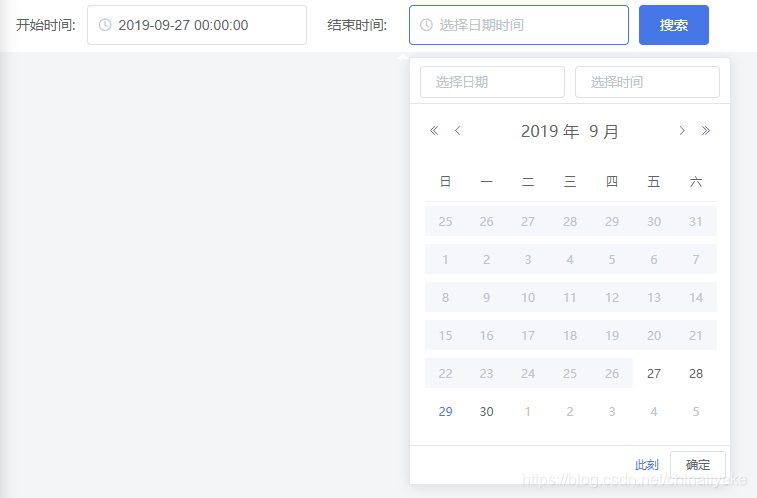Click disabled date 9

point(486,297)
